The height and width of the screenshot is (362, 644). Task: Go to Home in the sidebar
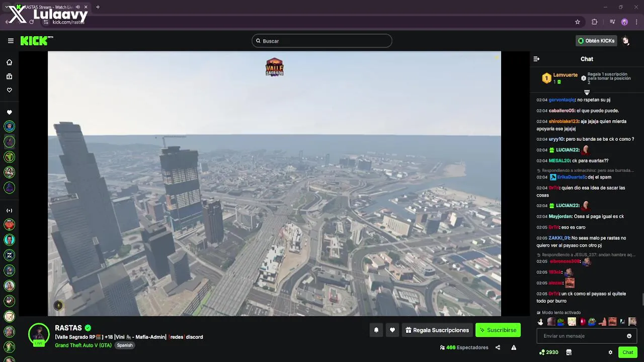click(x=9, y=62)
